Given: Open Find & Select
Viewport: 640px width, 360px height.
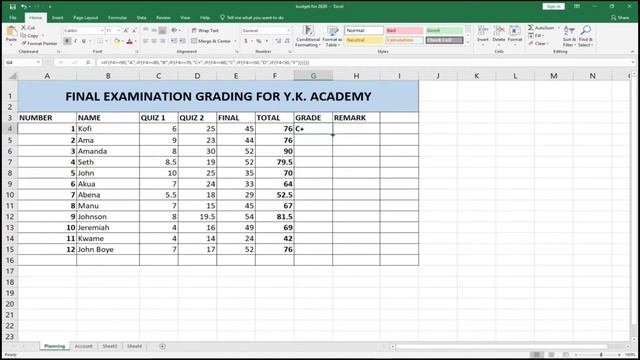Looking at the screenshot, I should click(x=585, y=36).
